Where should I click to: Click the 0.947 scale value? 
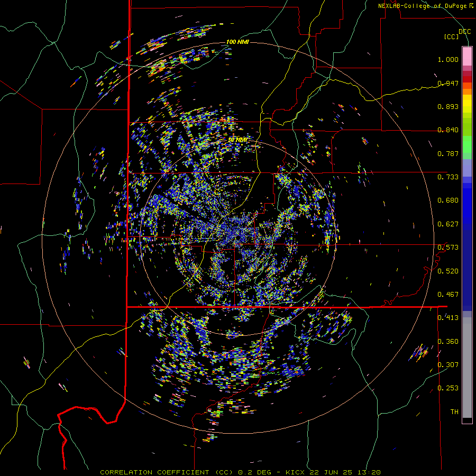[x=448, y=83]
